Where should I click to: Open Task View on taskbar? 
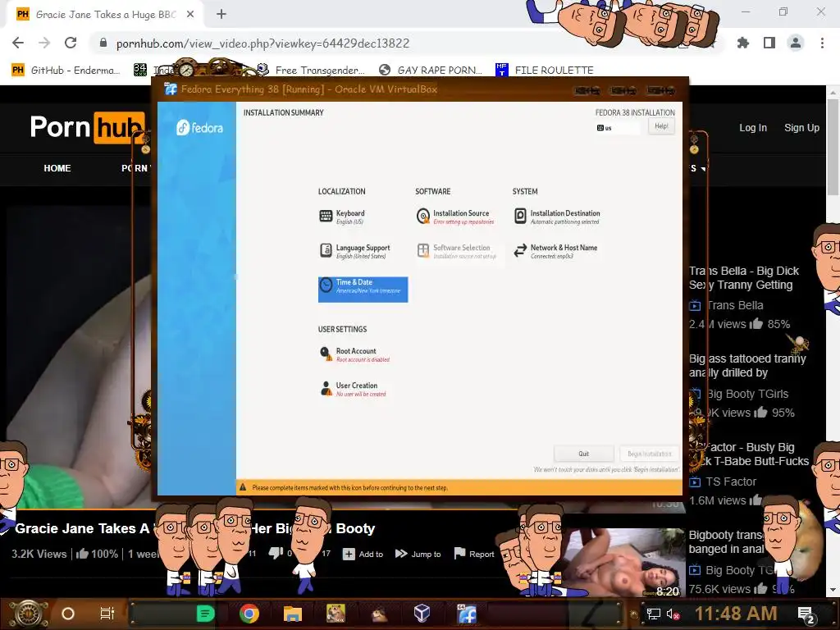click(107, 614)
